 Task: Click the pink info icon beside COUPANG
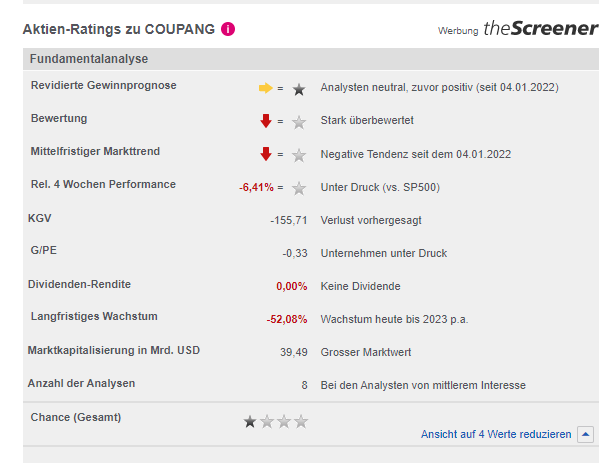pos(229,29)
